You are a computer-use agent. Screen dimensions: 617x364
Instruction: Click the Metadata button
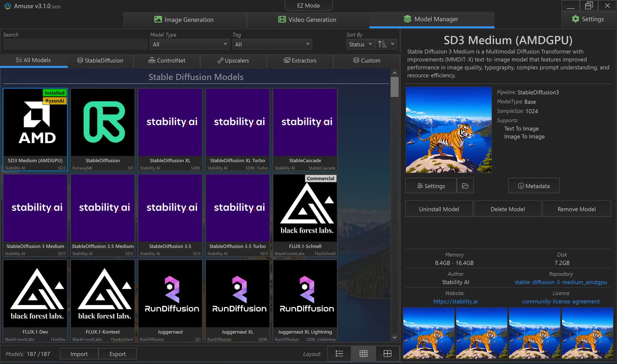point(534,186)
